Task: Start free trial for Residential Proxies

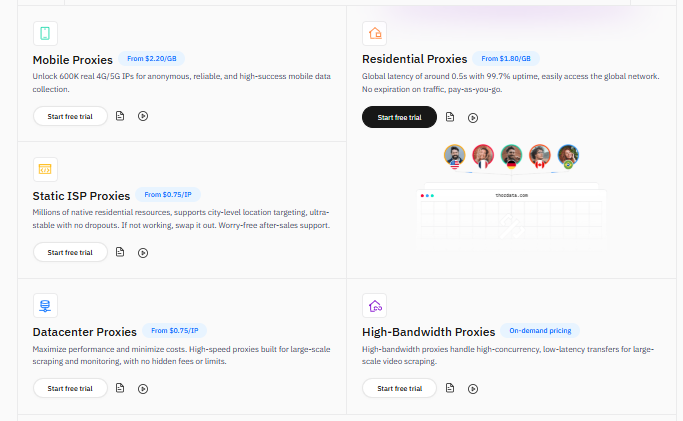Action: (x=399, y=117)
